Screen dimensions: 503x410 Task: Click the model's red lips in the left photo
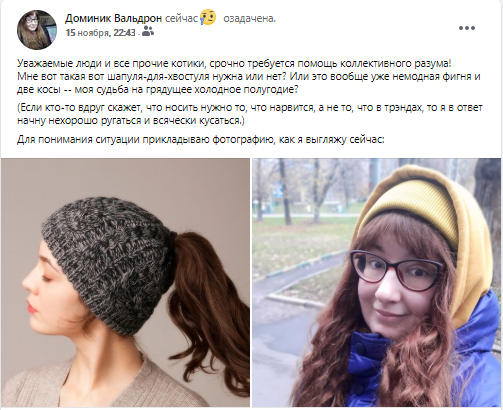(31, 307)
